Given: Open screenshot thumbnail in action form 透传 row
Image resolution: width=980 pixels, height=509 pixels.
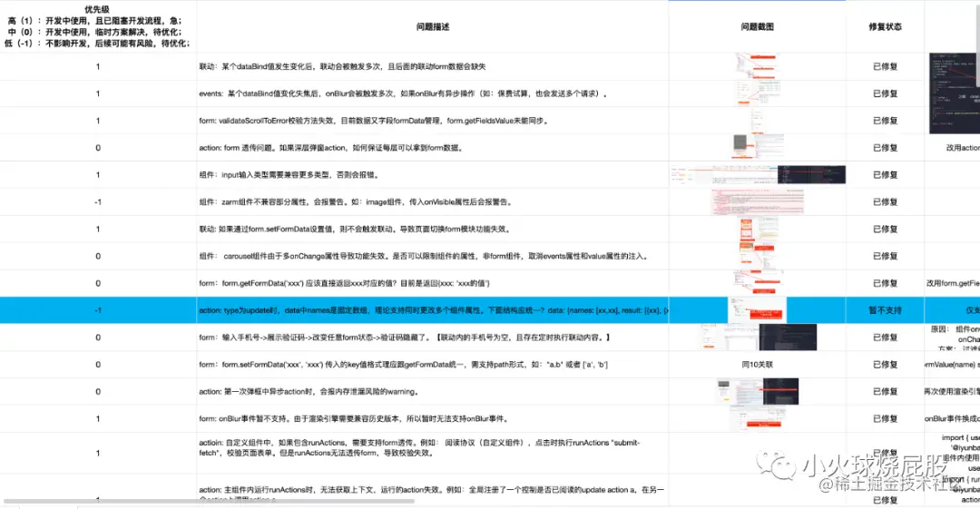Looking at the screenshot, I should pyautogui.click(x=758, y=148).
